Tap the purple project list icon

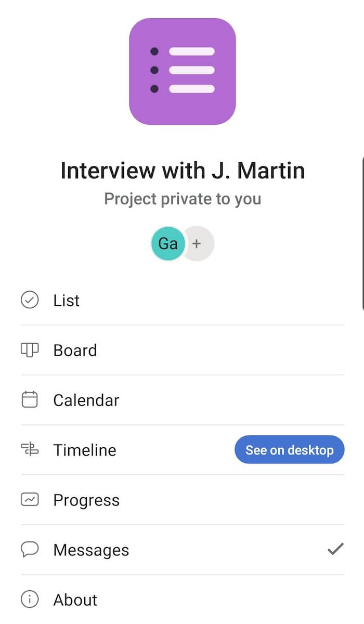click(182, 71)
